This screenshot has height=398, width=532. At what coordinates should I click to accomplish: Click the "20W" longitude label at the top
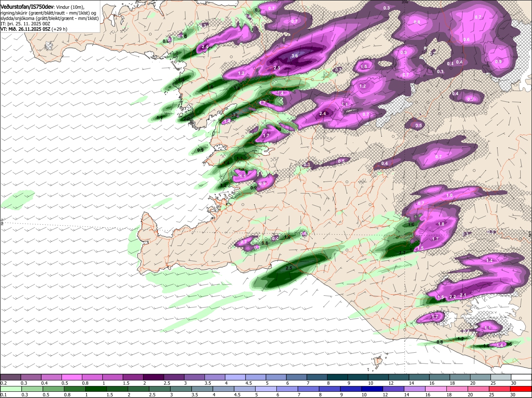tap(405, 2)
